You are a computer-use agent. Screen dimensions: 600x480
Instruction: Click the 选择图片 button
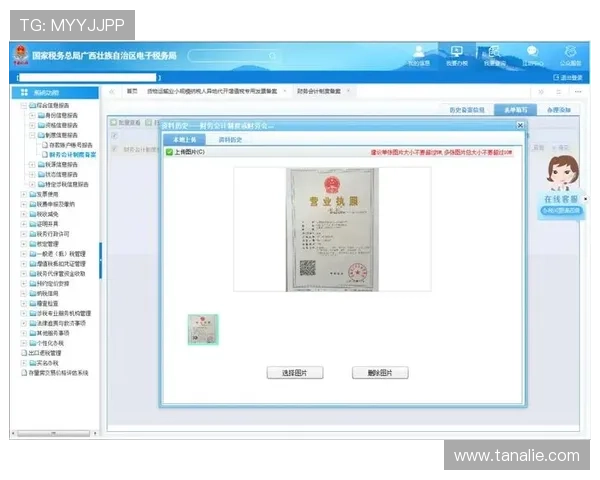(x=295, y=373)
